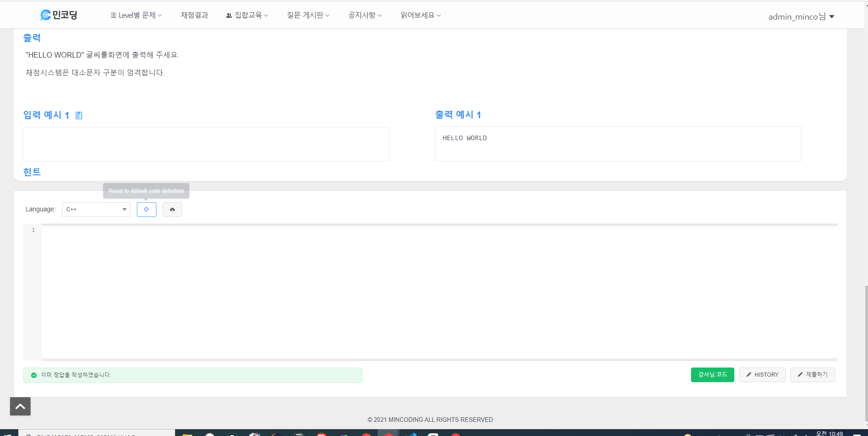Click the scroll-to-top arrow button

click(x=20, y=406)
